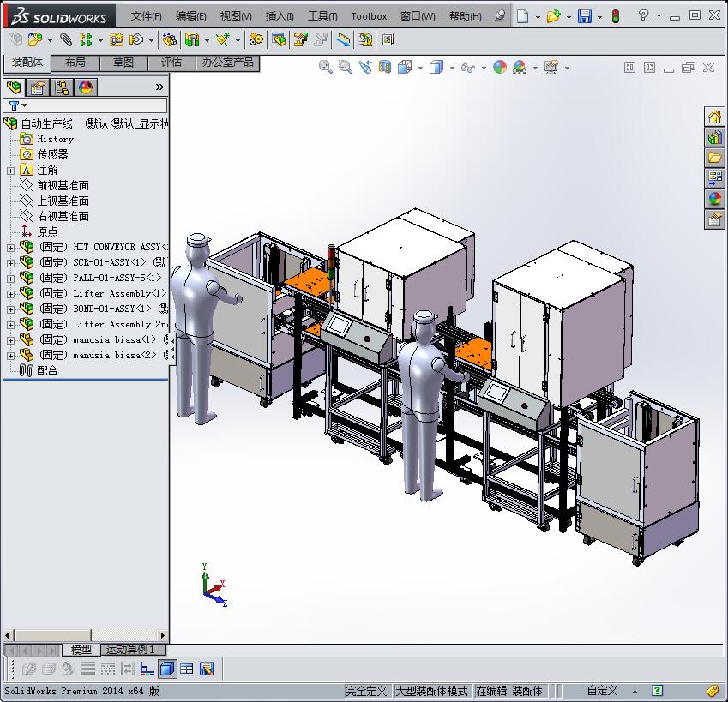
Task: Click the rebuild traffic light icon
Action: click(x=614, y=16)
